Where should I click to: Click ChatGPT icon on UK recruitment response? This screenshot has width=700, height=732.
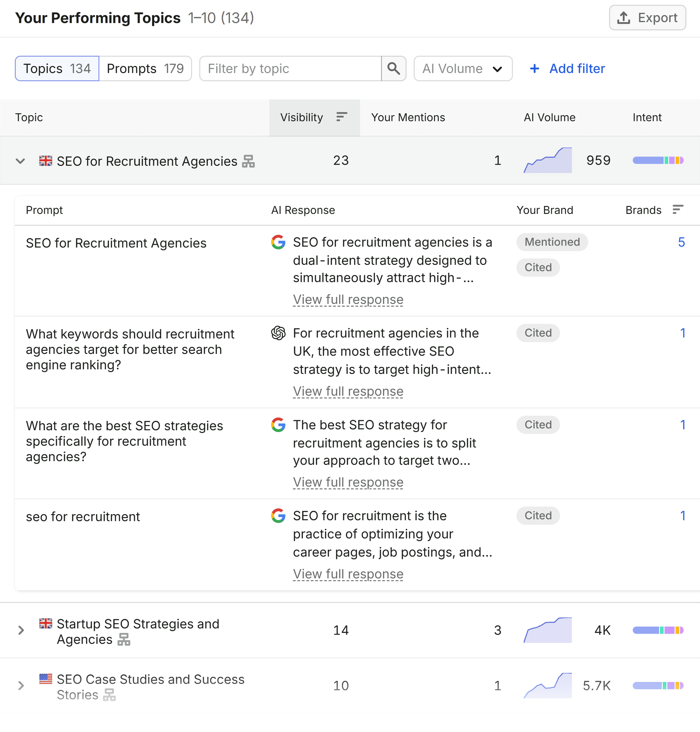278,333
